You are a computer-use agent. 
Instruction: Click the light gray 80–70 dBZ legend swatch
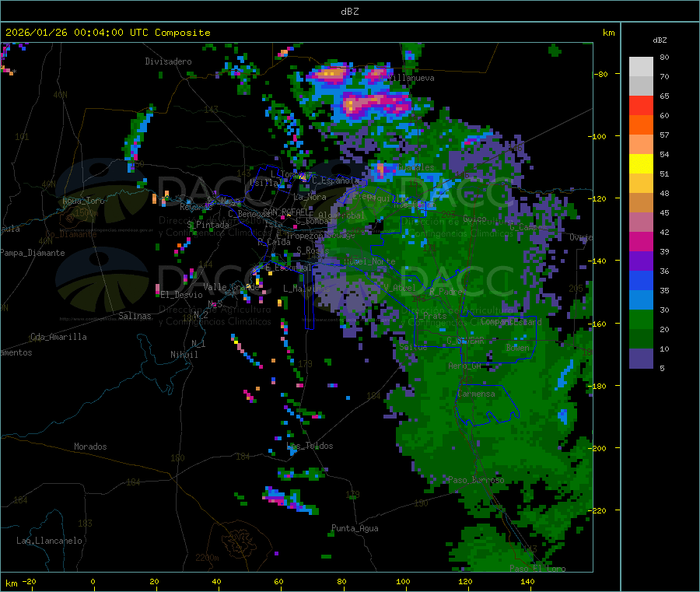(641, 67)
